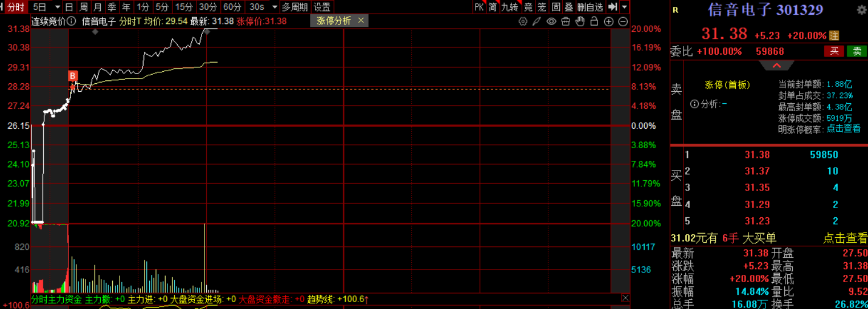Screen dimensions: 868x309
Task: Click the green 卖 sell button
Action: [x=857, y=51]
